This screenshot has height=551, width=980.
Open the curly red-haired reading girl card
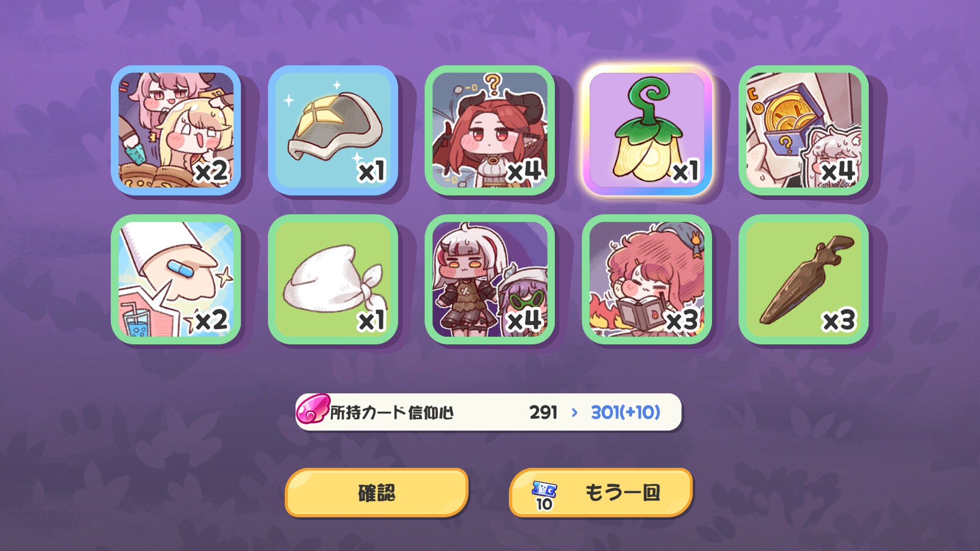coord(647,279)
